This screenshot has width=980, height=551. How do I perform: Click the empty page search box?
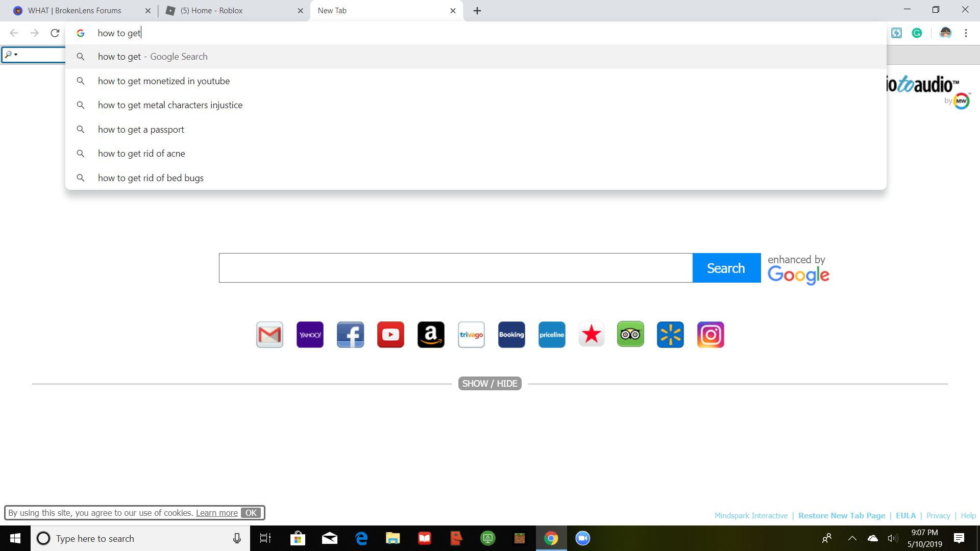click(x=456, y=268)
